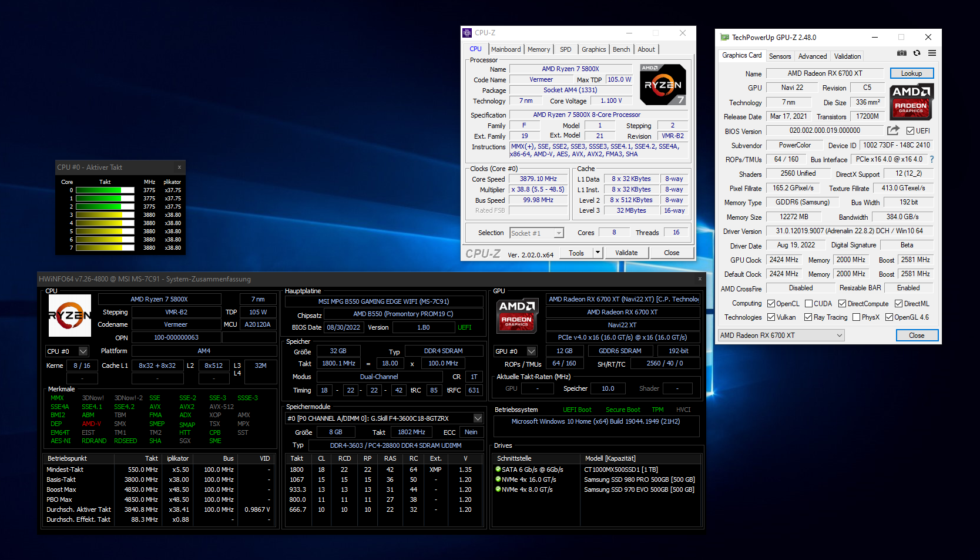Click the BIOS Version field 020.002.000.019.000000

coord(825,130)
